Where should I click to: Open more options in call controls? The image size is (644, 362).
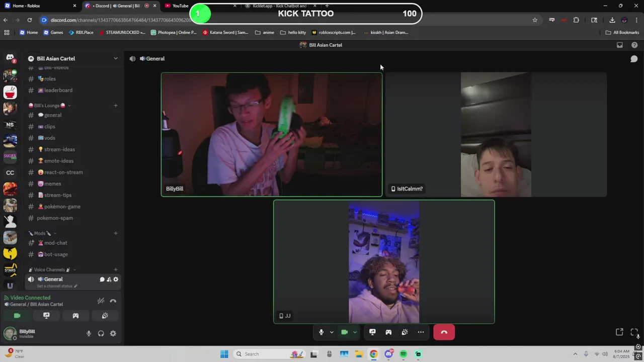point(421,332)
